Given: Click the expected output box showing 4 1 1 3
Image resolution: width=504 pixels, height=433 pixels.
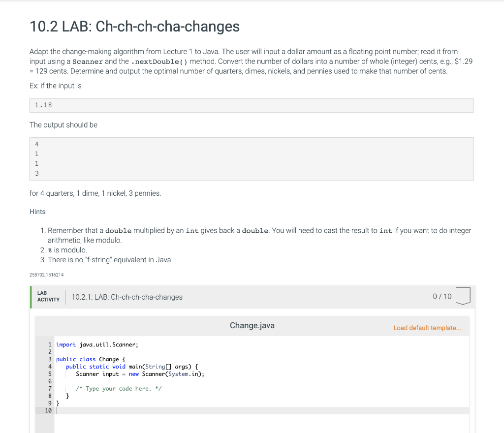Looking at the screenshot, I should 252,158.
